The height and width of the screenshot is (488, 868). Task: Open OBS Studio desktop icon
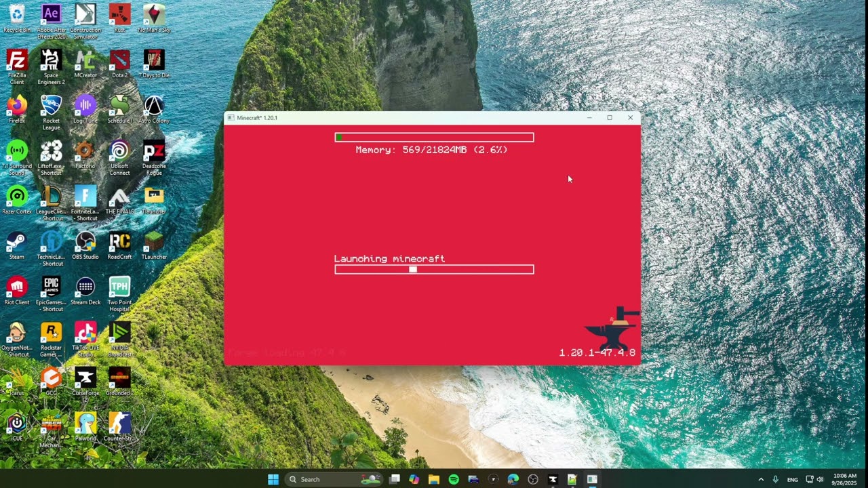tap(85, 245)
